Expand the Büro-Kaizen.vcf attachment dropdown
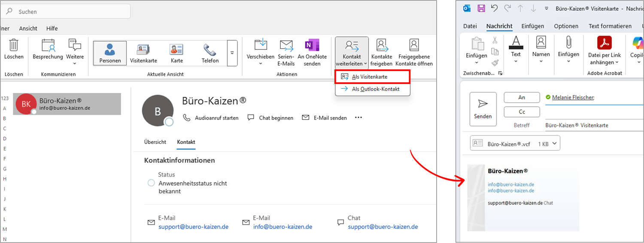The image size is (644, 243). click(554, 144)
